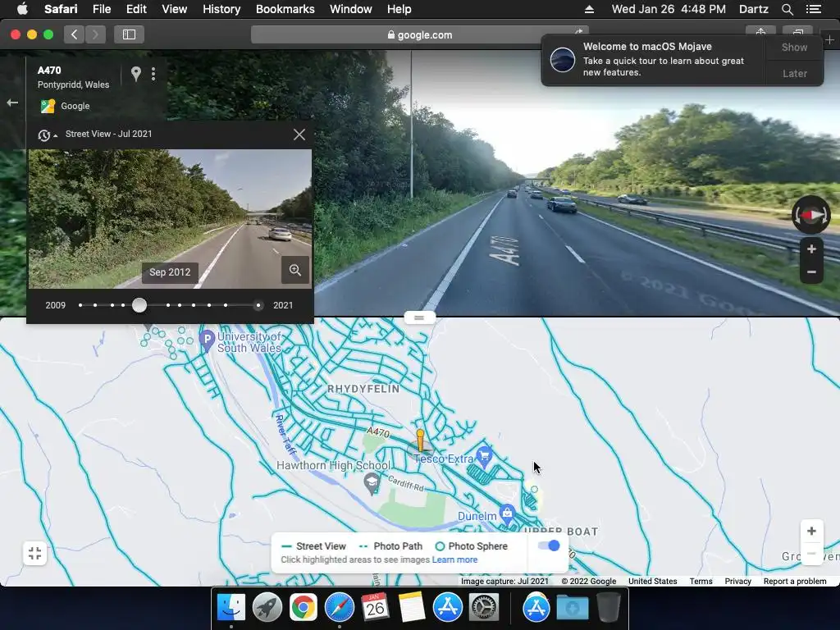Viewport: 840px width, 630px height.
Task: Open Calendar from the Dock
Action: tap(375, 608)
